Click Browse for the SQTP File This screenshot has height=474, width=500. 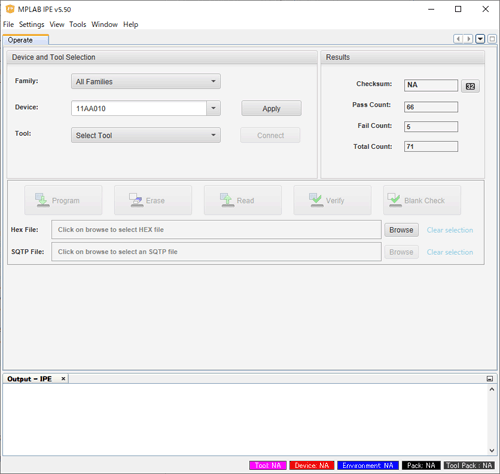pyautogui.click(x=401, y=252)
